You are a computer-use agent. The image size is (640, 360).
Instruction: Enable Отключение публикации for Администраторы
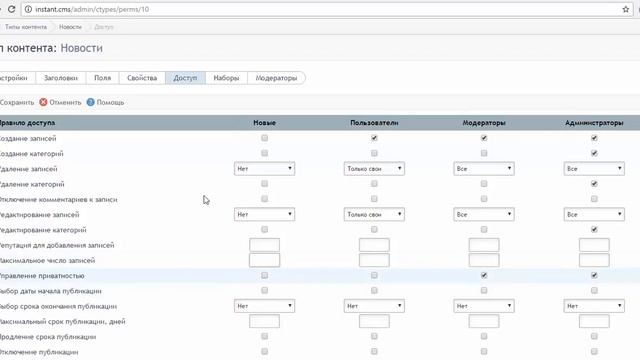coord(594,351)
